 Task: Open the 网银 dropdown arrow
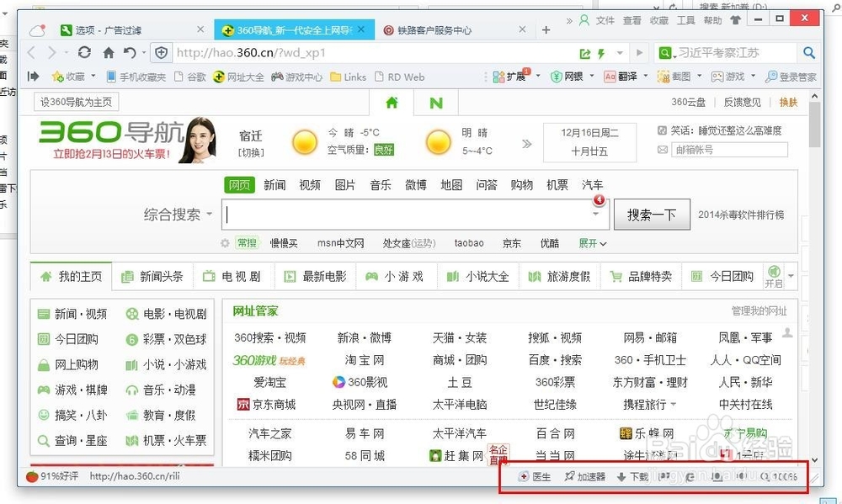click(x=592, y=76)
